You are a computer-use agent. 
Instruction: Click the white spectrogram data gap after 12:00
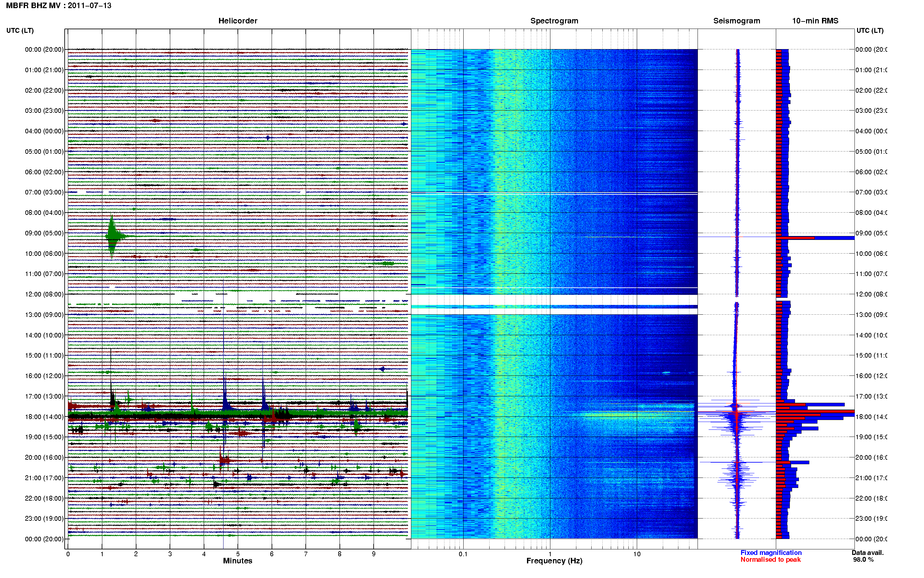point(554,300)
